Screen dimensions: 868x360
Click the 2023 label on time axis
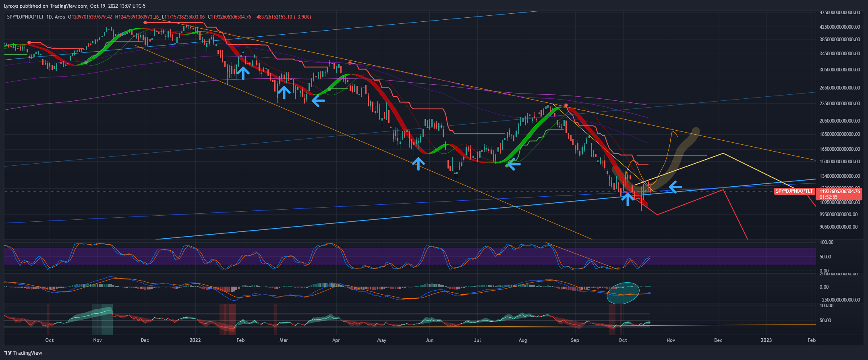tap(766, 340)
